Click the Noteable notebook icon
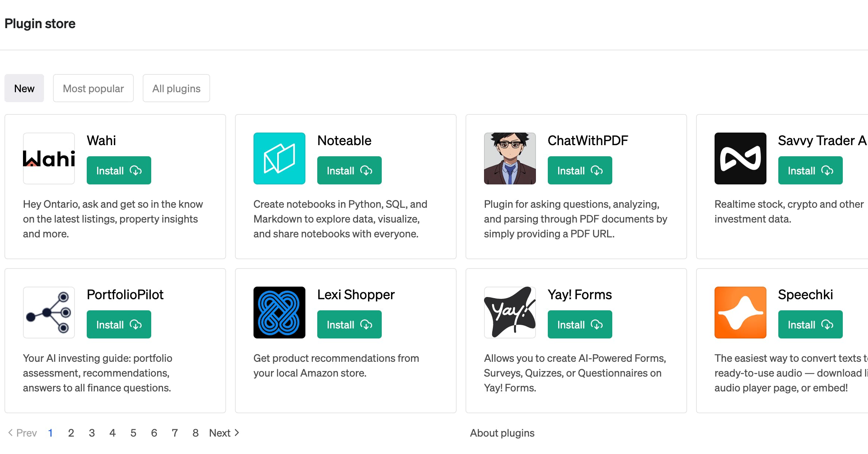The image size is (868, 454). tap(279, 158)
